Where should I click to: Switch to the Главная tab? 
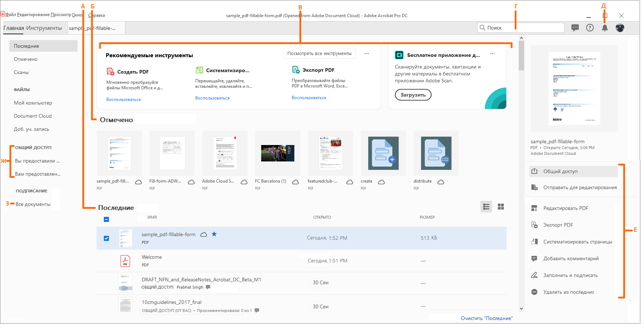[13, 28]
